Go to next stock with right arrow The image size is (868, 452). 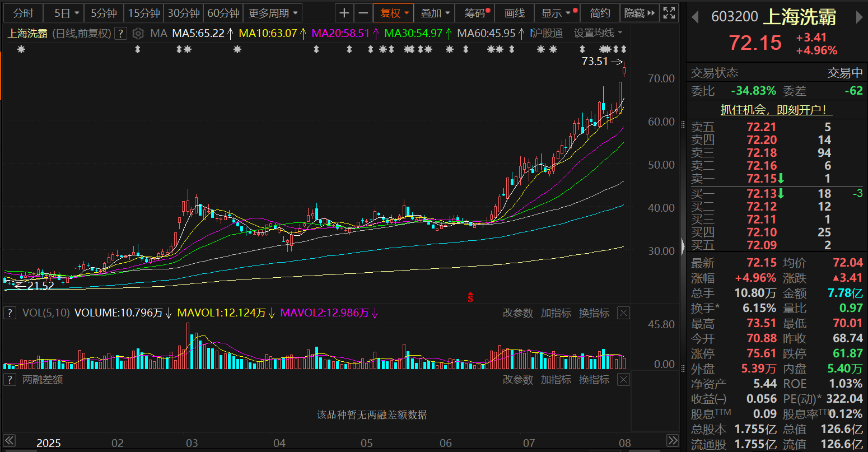click(x=860, y=17)
